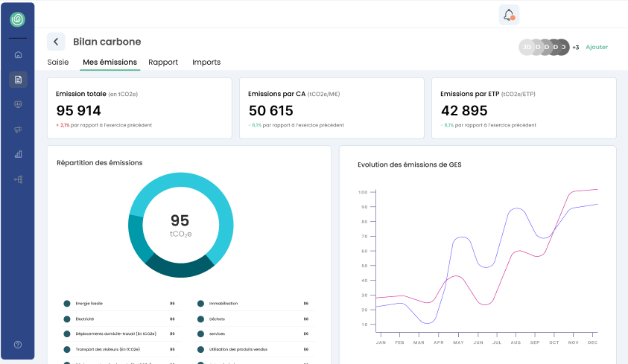Open the help question mark icon
Viewport: 628px width, 364px height.
pos(18,345)
